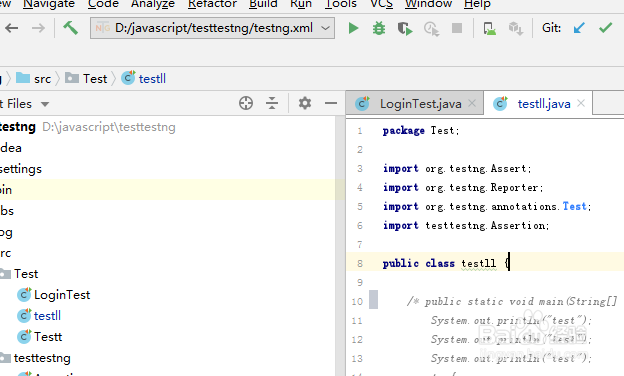Click the Stop square button
This screenshot has width=624, height=376.
[x=457, y=28]
